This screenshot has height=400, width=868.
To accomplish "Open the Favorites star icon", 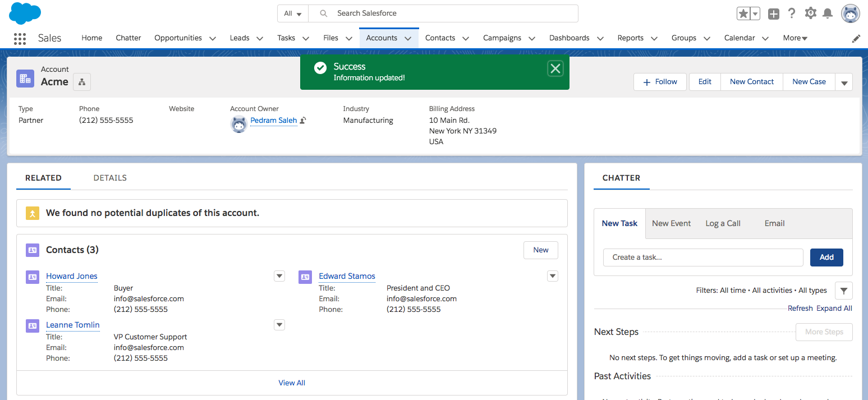I will (743, 14).
